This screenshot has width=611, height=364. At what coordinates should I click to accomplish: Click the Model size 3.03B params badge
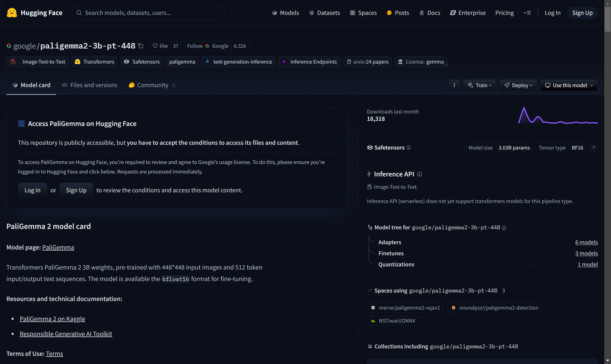pos(499,147)
